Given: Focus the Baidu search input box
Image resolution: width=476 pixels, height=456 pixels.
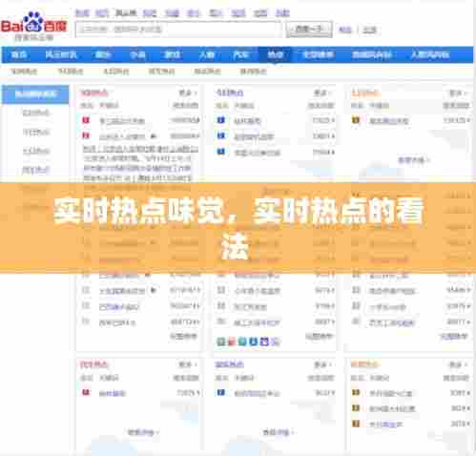Looking at the screenshot, I should pyautogui.click(x=178, y=30).
